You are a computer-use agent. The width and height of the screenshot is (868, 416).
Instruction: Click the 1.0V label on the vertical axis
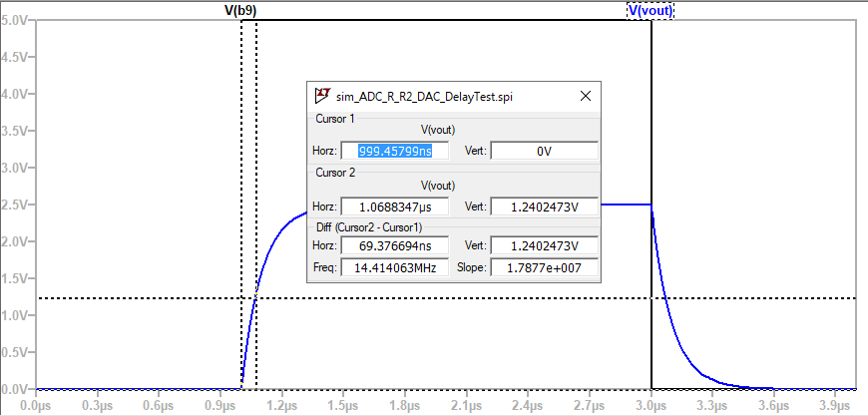pos(18,314)
